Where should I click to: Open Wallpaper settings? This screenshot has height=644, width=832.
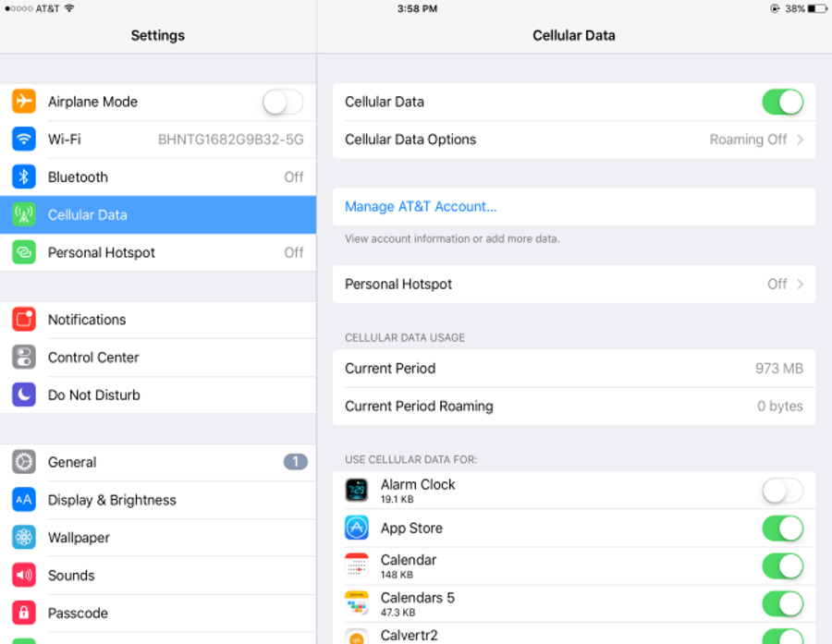(158, 538)
